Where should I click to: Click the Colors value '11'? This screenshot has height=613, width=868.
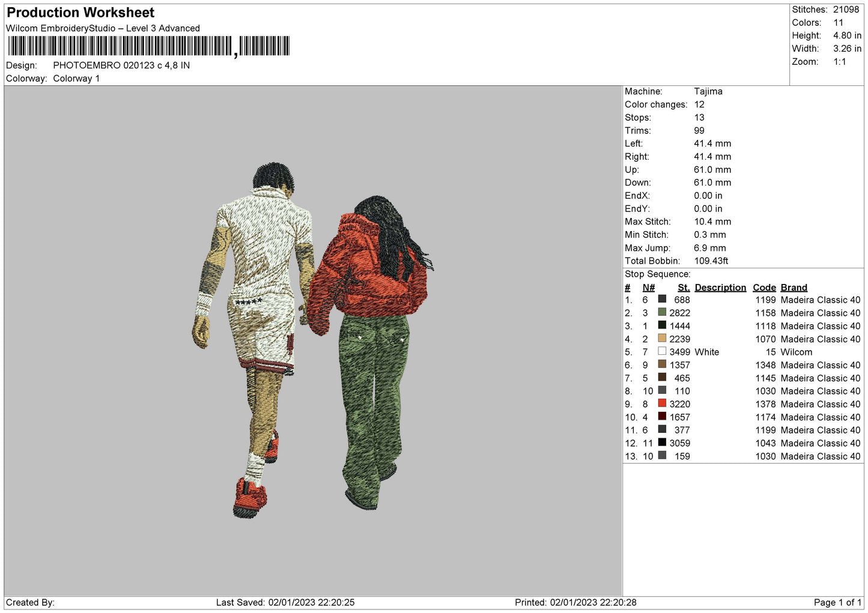pos(839,23)
